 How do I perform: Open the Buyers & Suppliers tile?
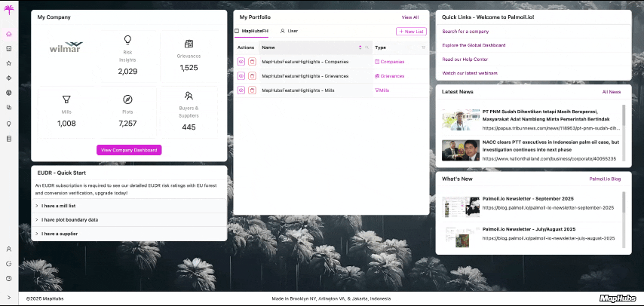(189, 112)
